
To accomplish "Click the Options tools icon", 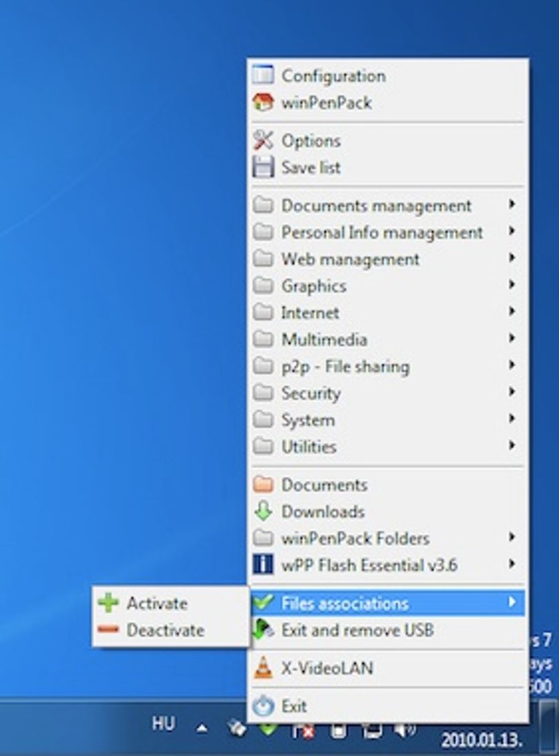I will 263,140.
